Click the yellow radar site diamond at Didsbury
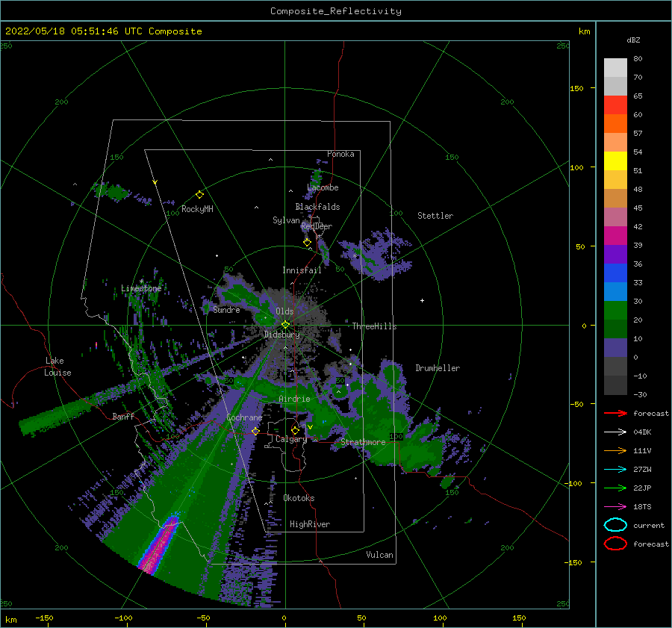Viewport: 672px width, 628px height. coord(285,325)
